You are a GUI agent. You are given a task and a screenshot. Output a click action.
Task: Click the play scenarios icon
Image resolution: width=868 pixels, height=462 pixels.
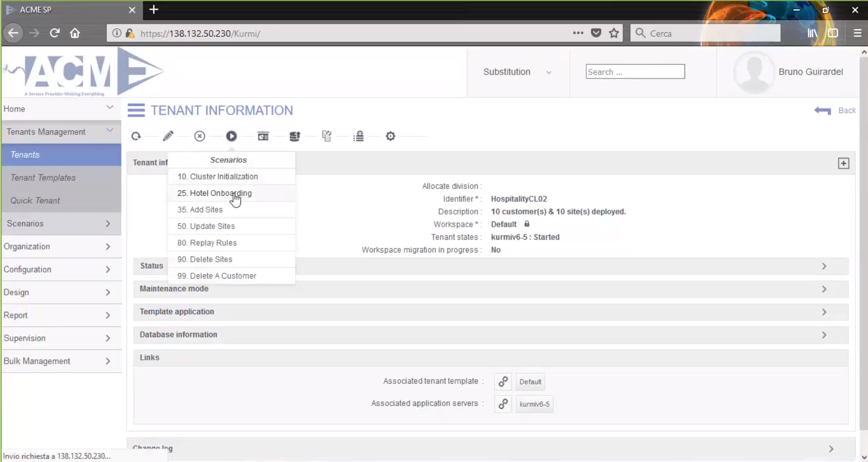point(231,136)
